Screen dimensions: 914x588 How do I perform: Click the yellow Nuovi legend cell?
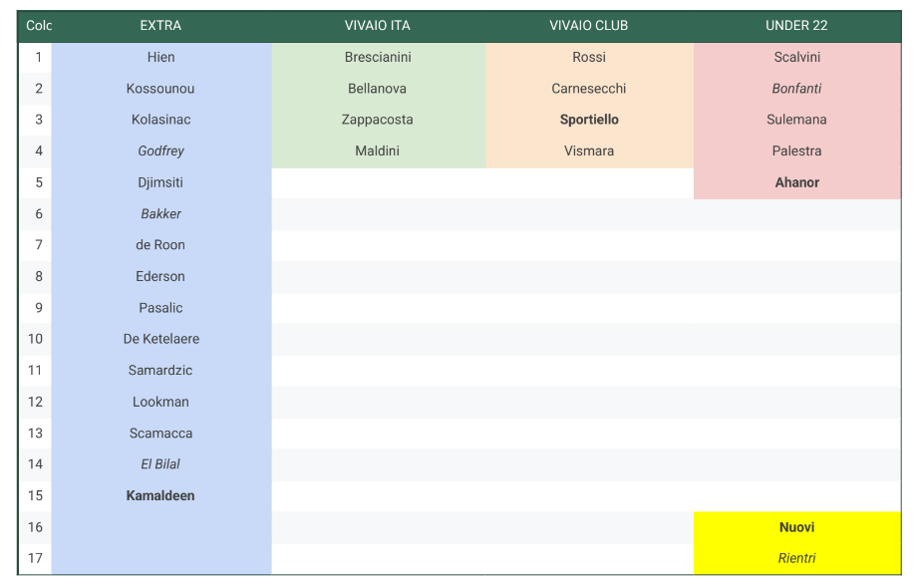pyautogui.click(x=796, y=527)
